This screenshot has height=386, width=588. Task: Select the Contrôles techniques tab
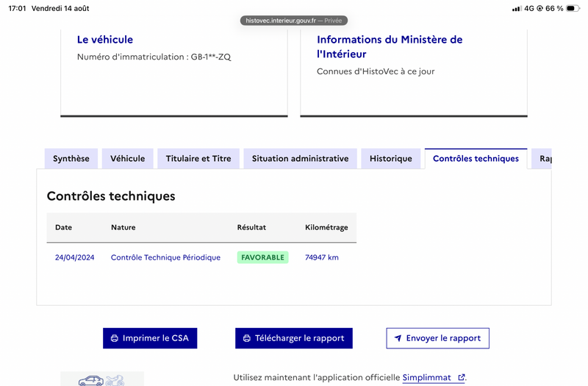(476, 159)
